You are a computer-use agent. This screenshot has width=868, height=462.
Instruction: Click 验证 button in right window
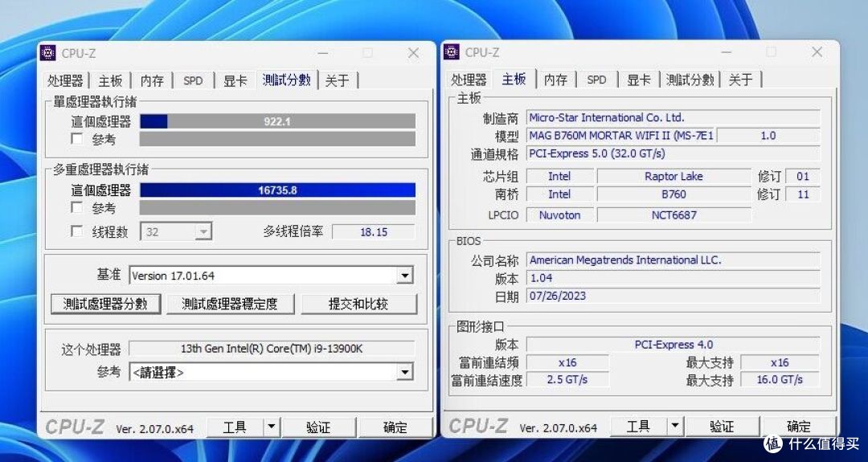pos(721,426)
